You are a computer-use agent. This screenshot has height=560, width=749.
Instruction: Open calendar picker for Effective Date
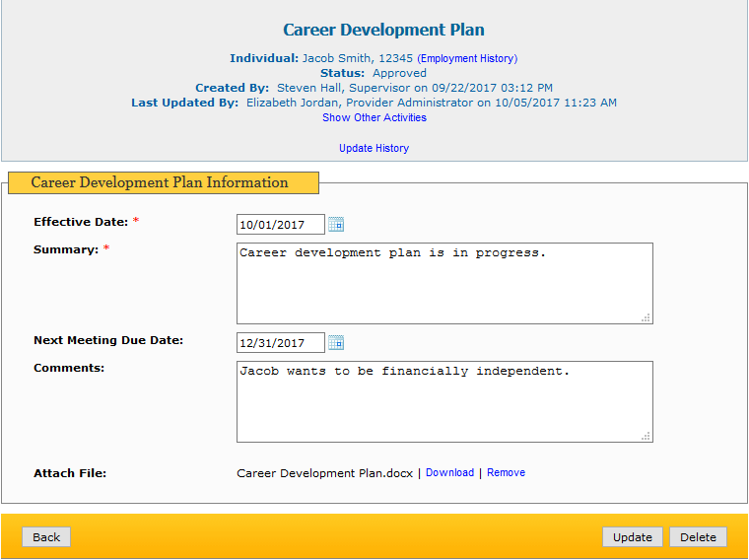tap(336, 224)
